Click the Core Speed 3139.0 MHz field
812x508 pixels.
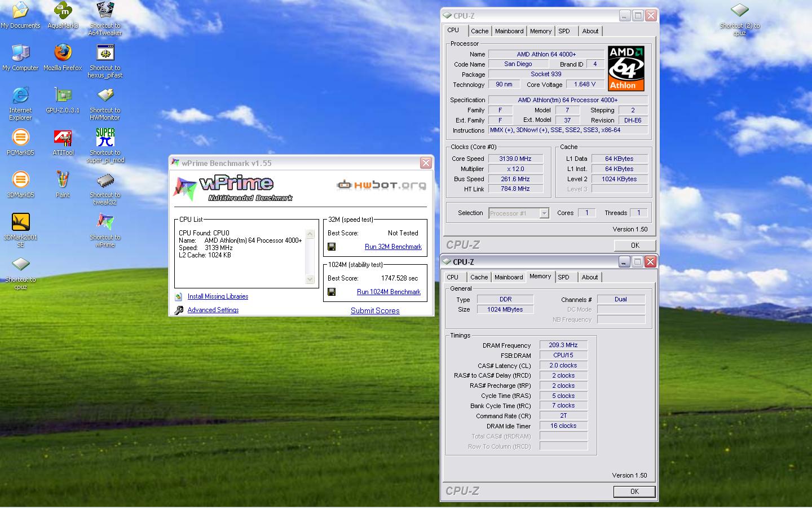(515, 159)
